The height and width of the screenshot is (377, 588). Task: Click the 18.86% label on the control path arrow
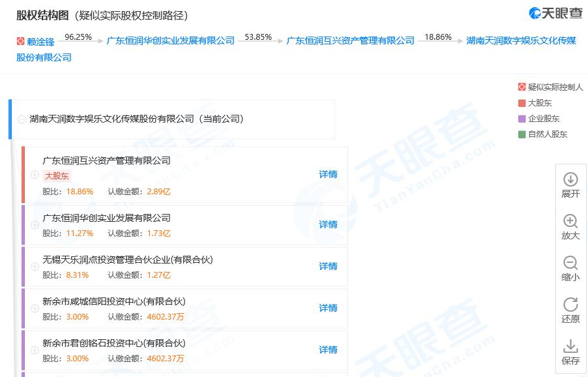click(x=438, y=37)
